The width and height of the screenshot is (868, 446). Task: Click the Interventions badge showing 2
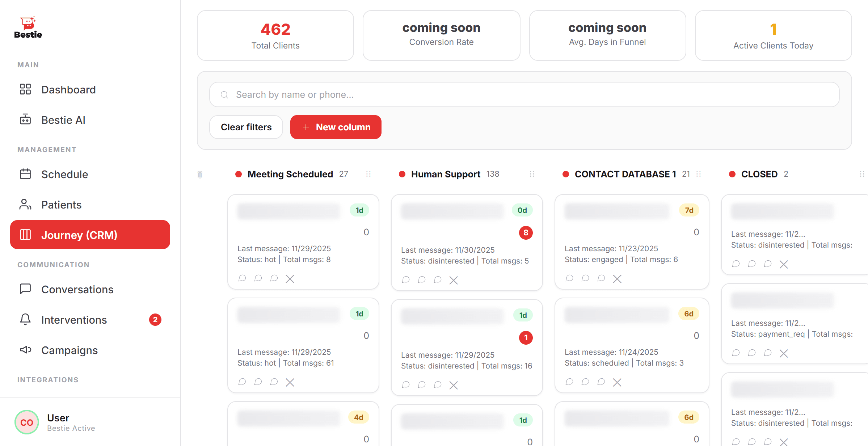[x=155, y=320]
